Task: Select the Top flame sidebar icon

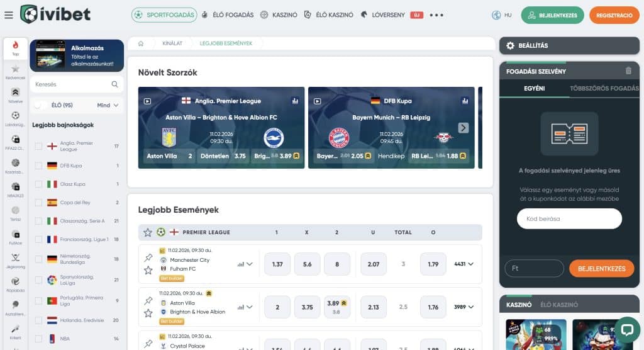Action: tap(16, 48)
